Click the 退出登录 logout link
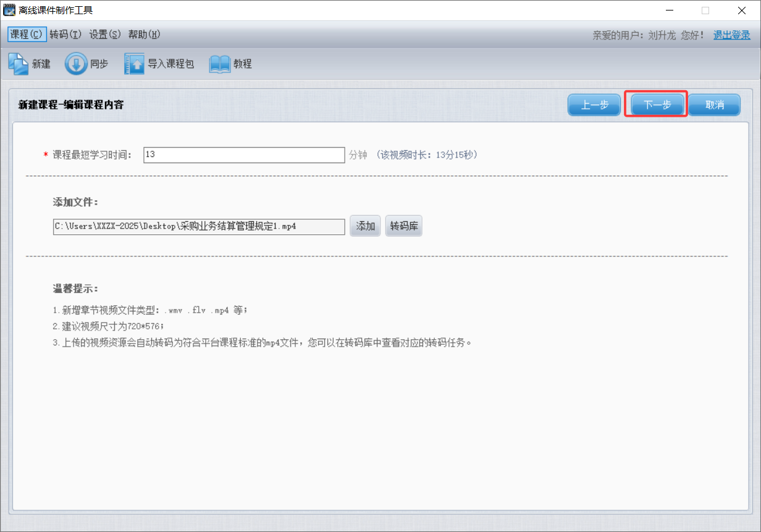This screenshot has width=761, height=532. (732, 35)
